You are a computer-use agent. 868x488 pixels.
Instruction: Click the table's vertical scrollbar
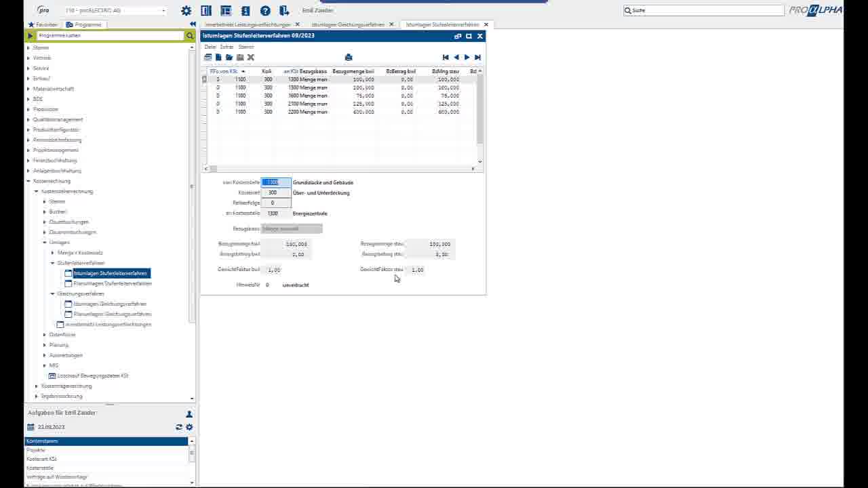point(480,116)
